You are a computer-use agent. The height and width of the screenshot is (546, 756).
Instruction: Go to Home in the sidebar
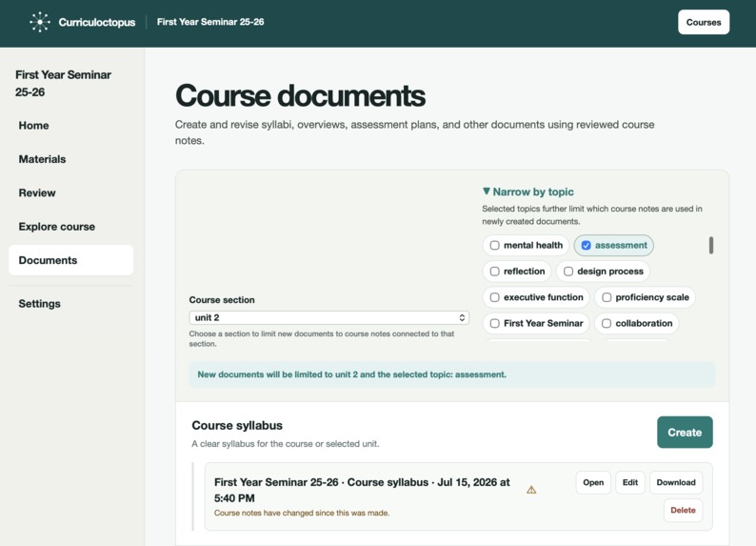pos(70,126)
